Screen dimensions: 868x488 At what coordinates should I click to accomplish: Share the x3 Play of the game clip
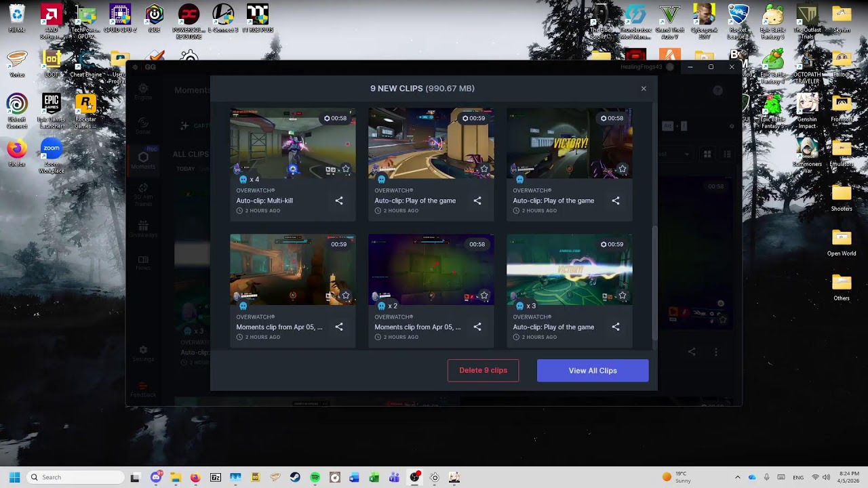pos(616,327)
